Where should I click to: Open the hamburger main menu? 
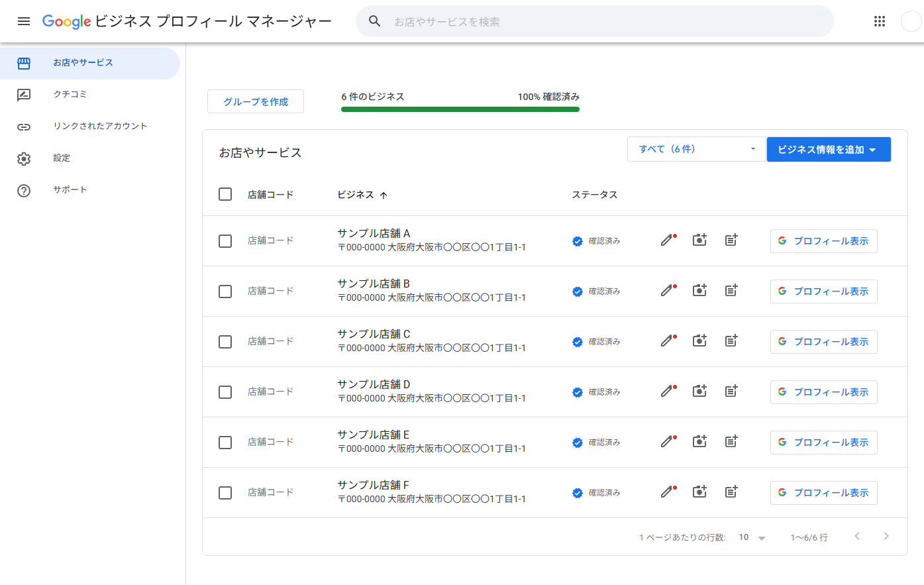pyautogui.click(x=24, y=21)
